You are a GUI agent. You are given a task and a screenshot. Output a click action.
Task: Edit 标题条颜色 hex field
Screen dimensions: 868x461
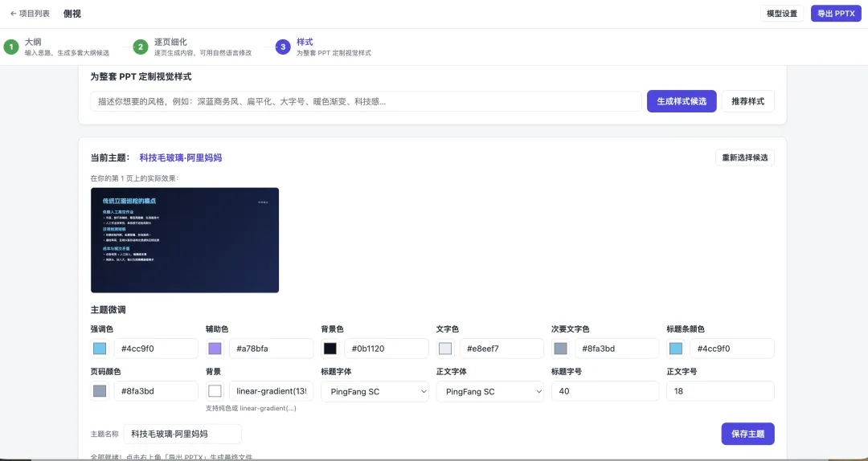pyautogui.click(x=732, y=349)
